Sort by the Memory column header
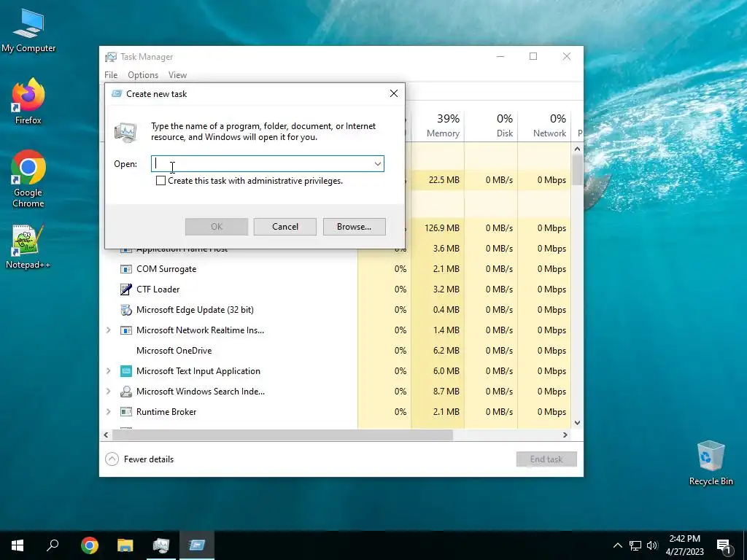Image resolution: width=747 pixels, height=560 pixels. tap(438, 125)
